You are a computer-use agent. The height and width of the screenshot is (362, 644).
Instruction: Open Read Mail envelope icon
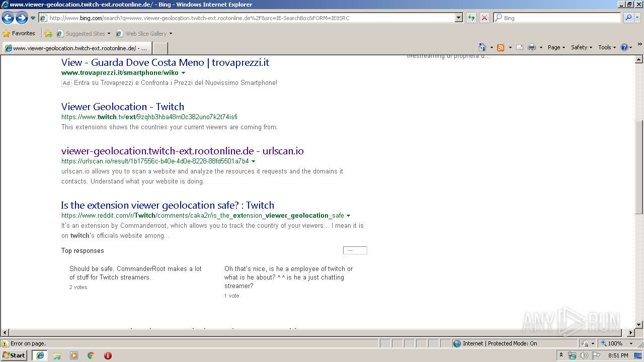coord(520,47)
